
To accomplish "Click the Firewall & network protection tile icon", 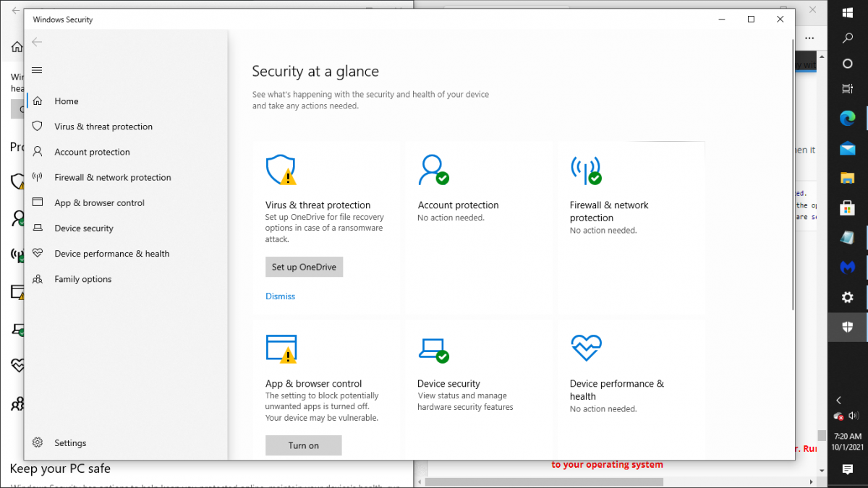I will click(586, 170).
